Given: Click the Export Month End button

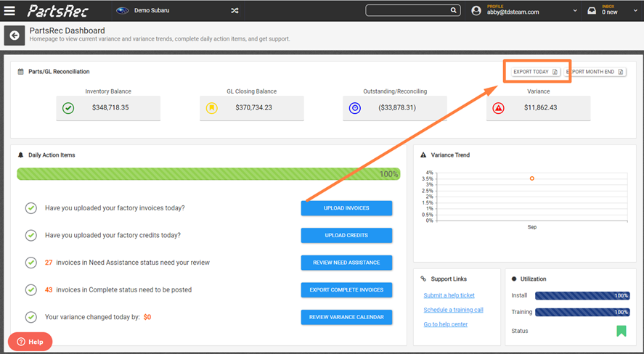Looking at the screenshot, I should pyautogui.click(x=595, y=72).
